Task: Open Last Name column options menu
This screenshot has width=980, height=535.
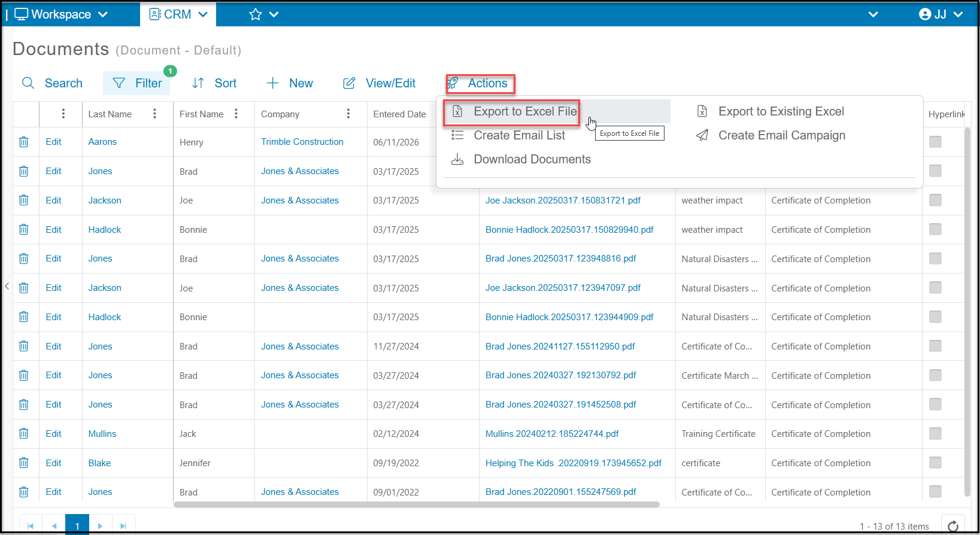Action: pos(154,114)
